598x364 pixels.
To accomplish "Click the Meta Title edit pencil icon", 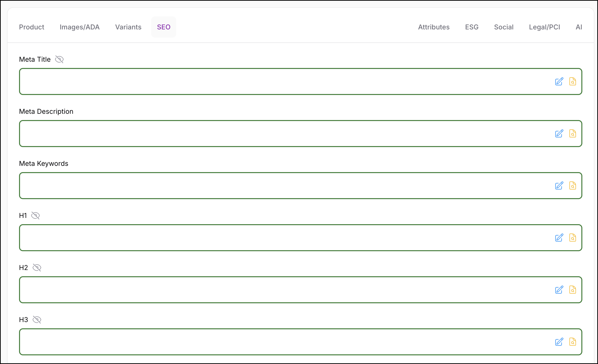I will pos(559,81).
